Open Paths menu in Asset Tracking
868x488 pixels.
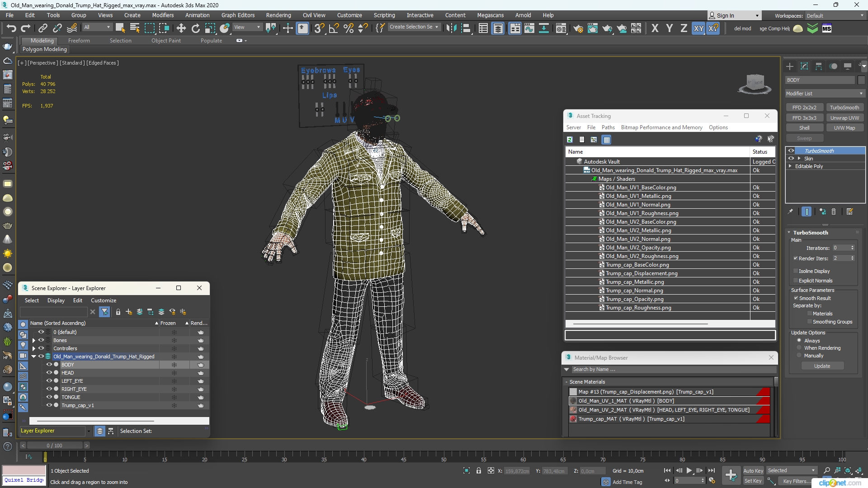point(608,127)
